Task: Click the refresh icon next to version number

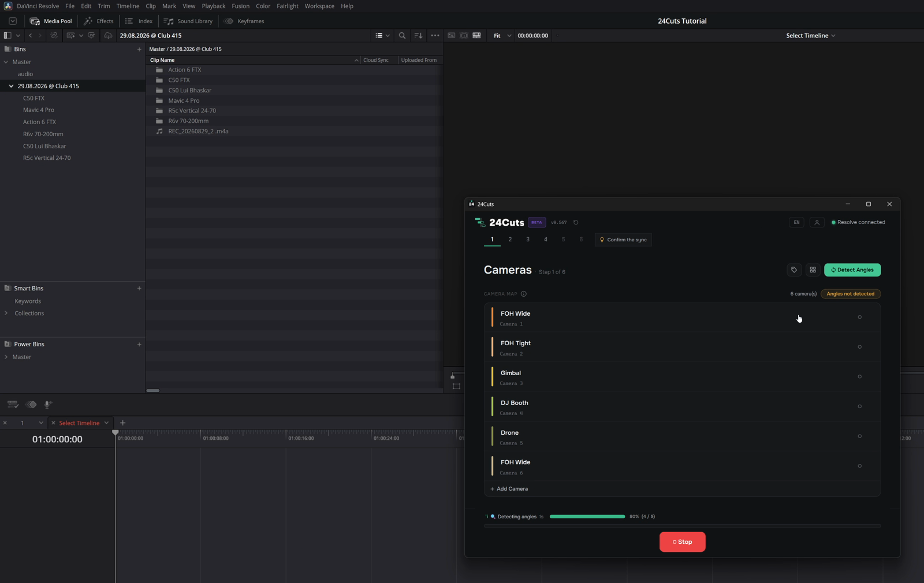Action: 576,222
